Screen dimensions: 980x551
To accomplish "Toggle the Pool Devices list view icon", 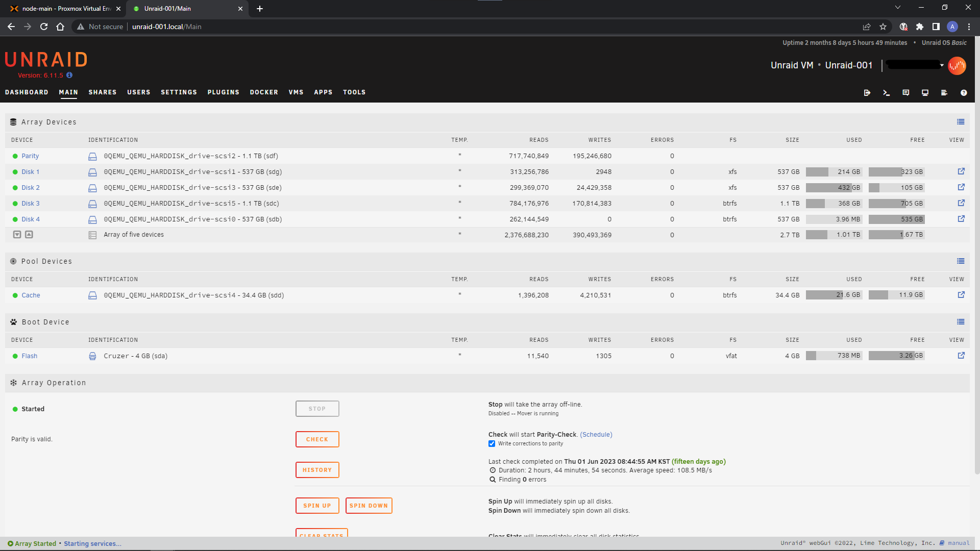I will [x=961, y=261].
